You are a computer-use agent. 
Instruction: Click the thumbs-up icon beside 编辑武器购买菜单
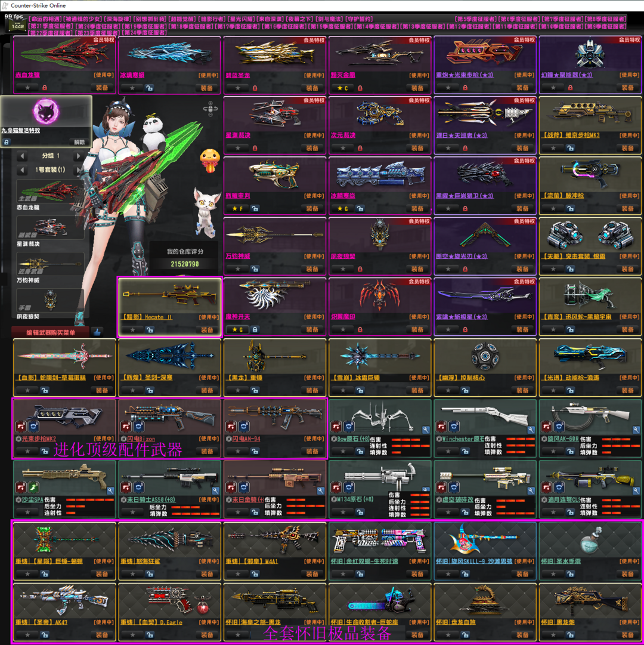[97, 332]
